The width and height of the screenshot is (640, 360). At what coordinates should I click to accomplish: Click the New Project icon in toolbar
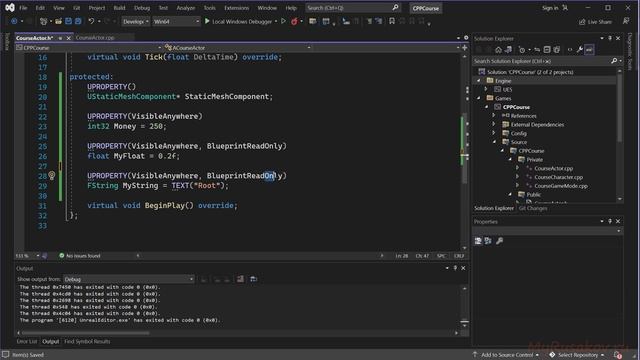coord(43,21)
